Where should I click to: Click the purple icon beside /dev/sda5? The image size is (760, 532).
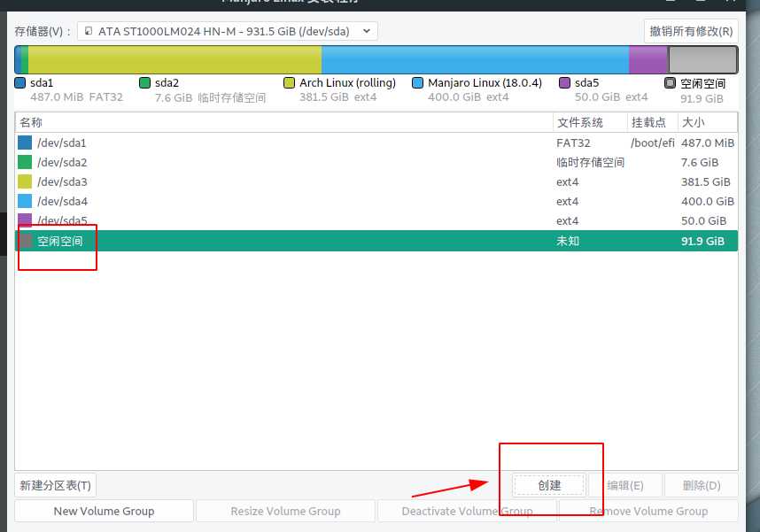25,220
